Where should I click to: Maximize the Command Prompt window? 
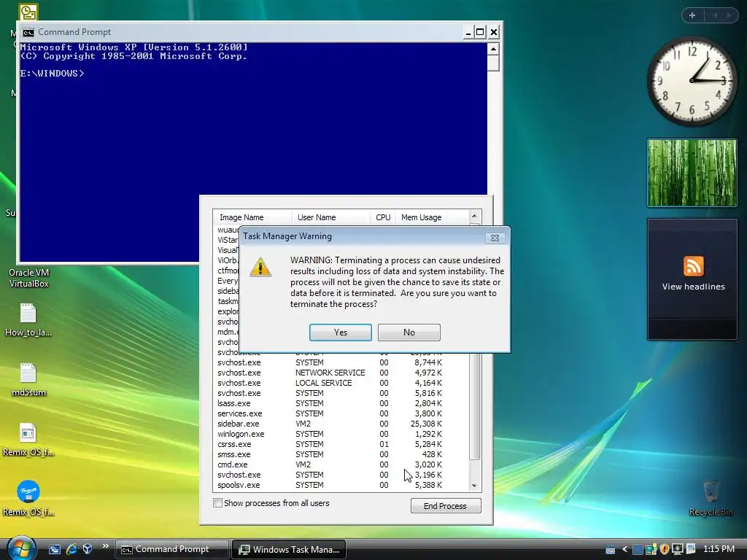tap(480, 32)
